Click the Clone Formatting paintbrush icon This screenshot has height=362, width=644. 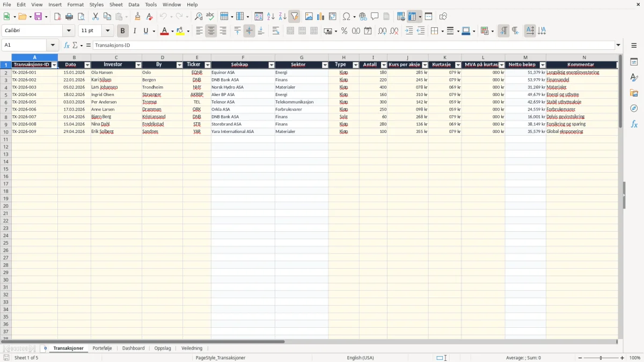click(x=138, y=17)
